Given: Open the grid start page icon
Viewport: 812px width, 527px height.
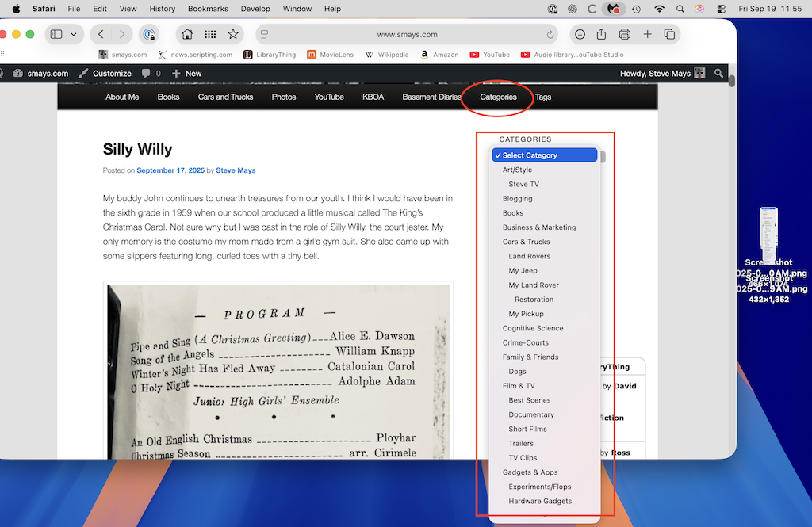Looking at the screenshot, I should point(210,34).
